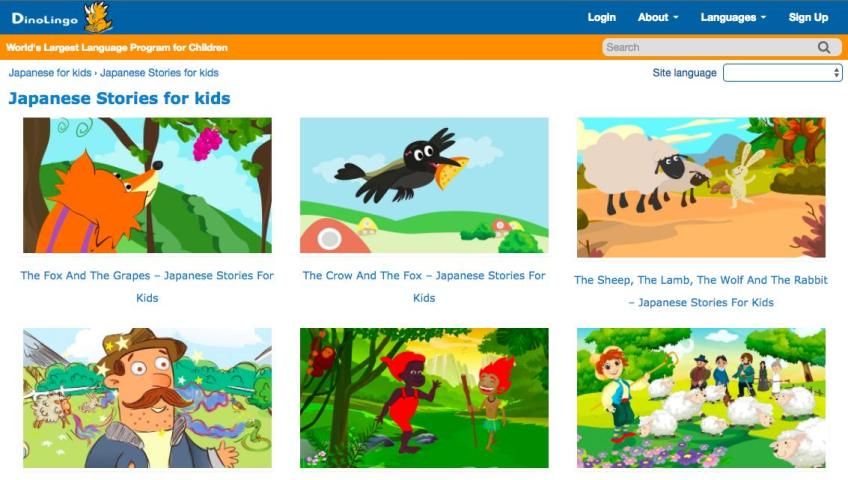848x480 pixels.
Task: Click the Login menu item
Action: point(601,17)
